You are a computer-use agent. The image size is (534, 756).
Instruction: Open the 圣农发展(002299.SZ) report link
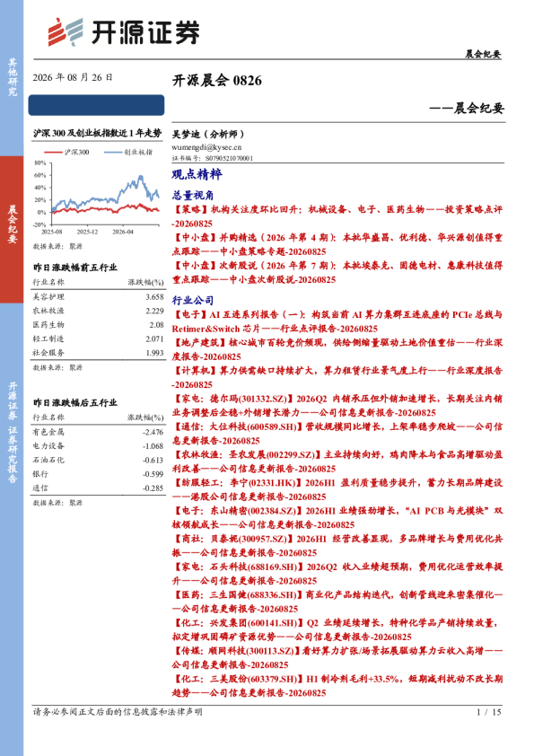pyautogui.click(x=337, y=462)
